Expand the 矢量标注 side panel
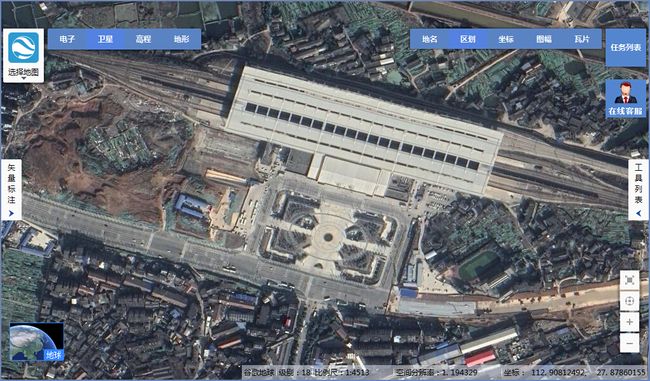The height and width of the screenshot is (381, 650). (x=11, y=189)
